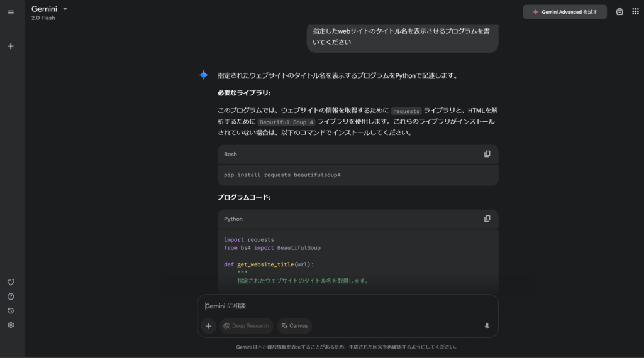Copy the Python code block
Screen dimensions: 644x358
[487, 219]
